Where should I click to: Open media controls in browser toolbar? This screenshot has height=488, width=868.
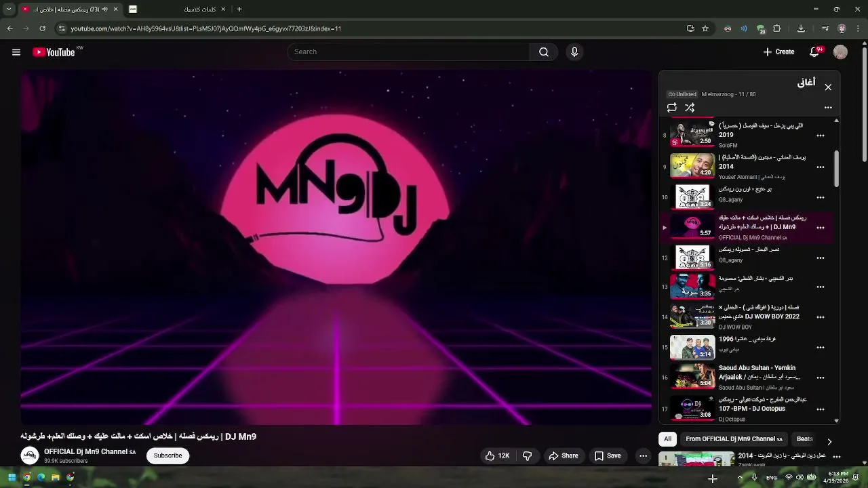(825, 28)
